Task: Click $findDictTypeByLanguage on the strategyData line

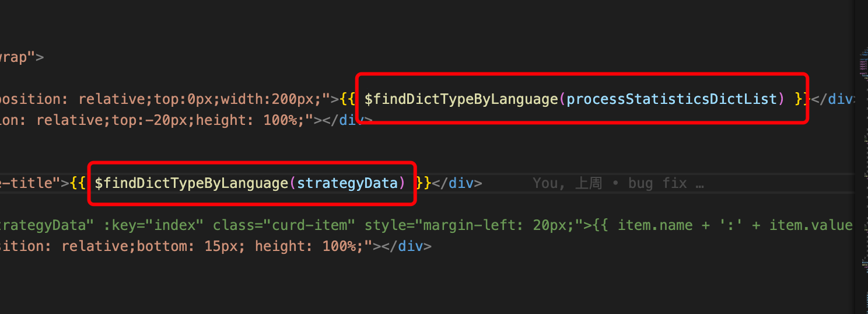Action: (191, 183)
